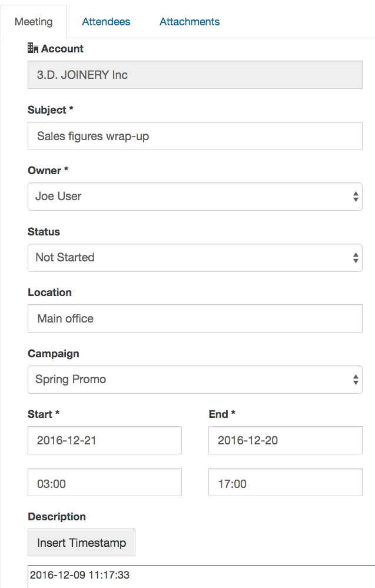This screenshot has height=588, width=375.
Task: Click the 3.D. JOINERY Inc account field
Action: pos(195,75)
